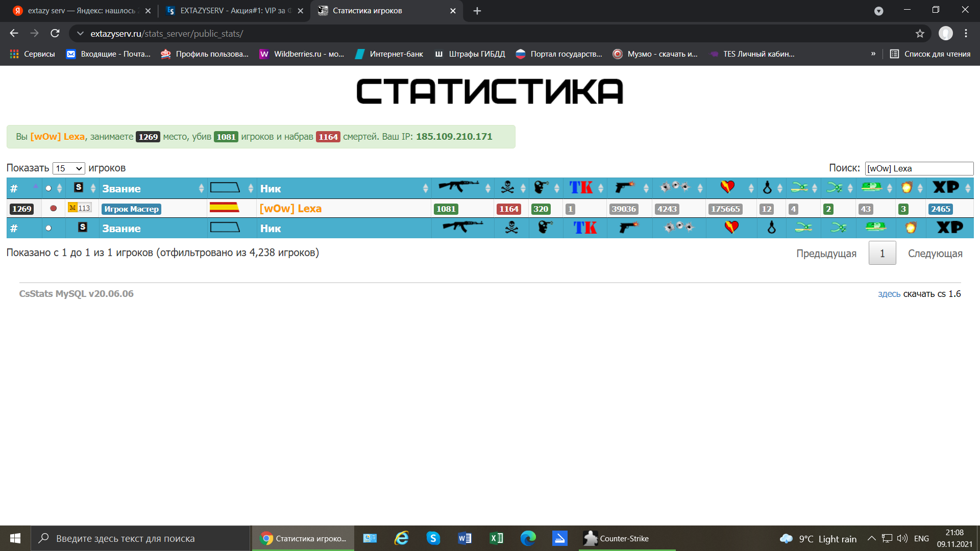Sort by deaths using top skull-and-crossbones icon
This screenshot has width=980, height=551.
(507, 187)
